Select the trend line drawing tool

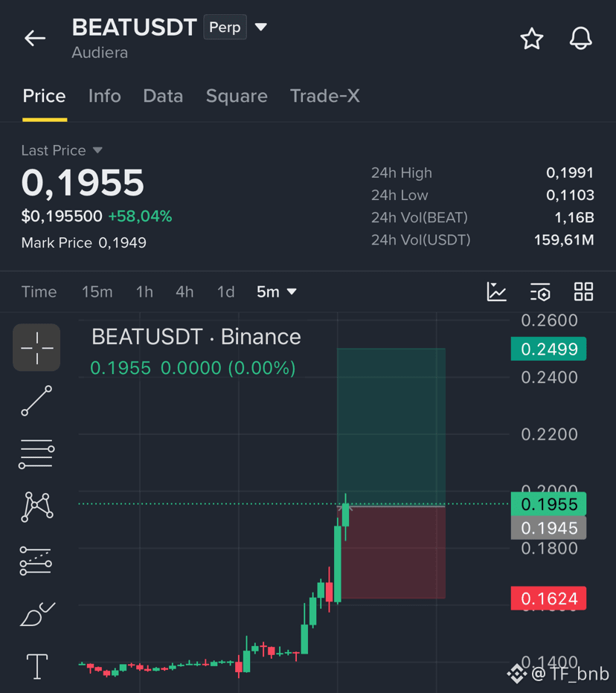click(36, 401)
